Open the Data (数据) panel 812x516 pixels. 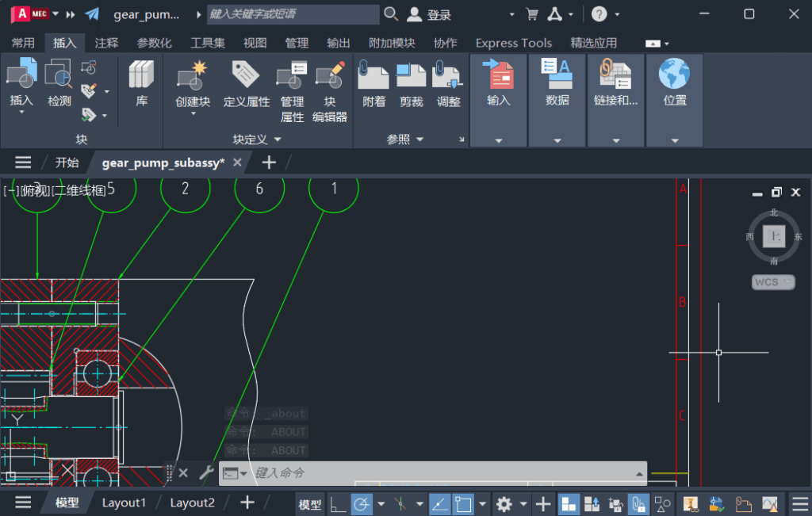pyautogui.click(x=557, y=101)
